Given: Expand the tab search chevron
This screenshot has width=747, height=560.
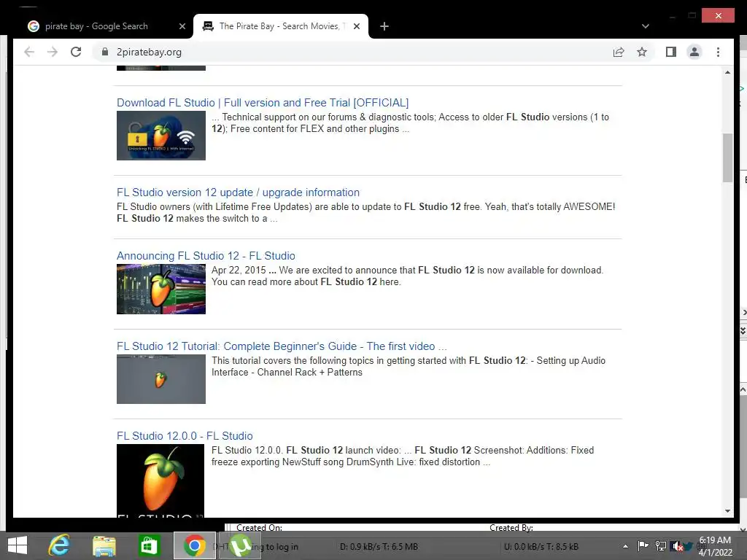Looking at the screenshot, I should pos(645,26).
